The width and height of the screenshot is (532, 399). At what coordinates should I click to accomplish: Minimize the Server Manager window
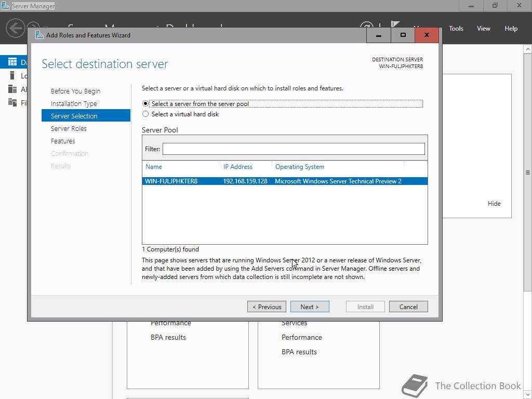tap(471, 6)
